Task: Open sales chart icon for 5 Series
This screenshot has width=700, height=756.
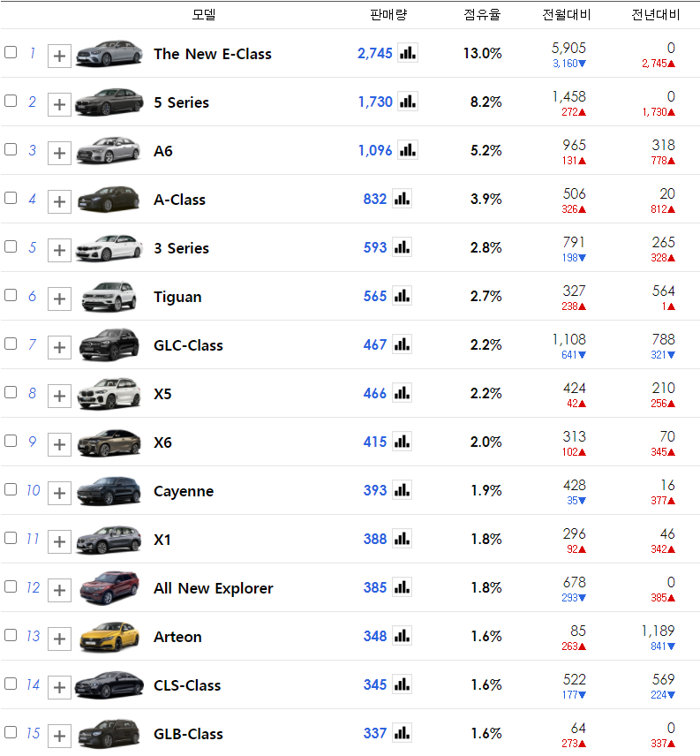Action: [407, 102]
